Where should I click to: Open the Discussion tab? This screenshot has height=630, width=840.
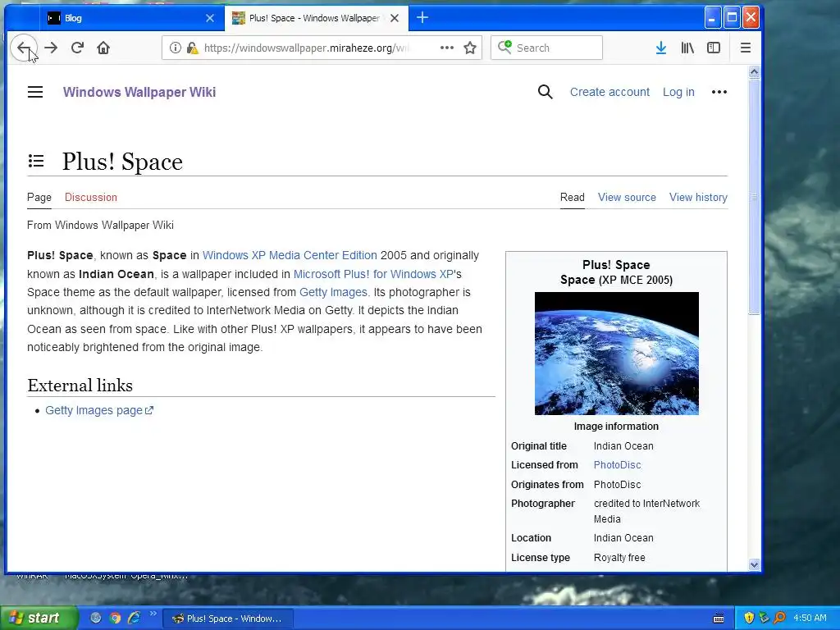pyautogui.click(x=91, y=197)
